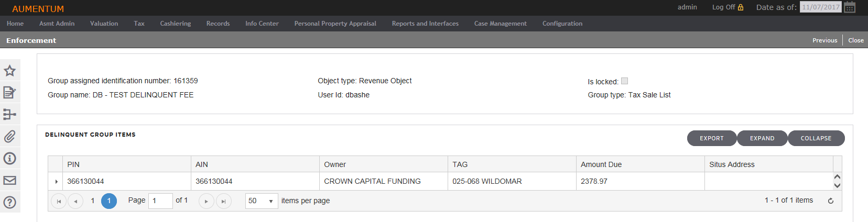Open the Case Management menu

coord(501,24)
